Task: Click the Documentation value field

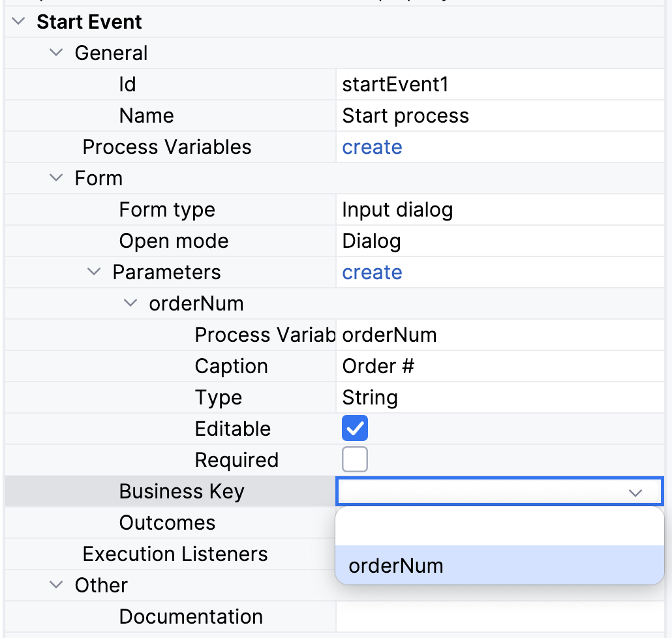Action: click(499, 617)
